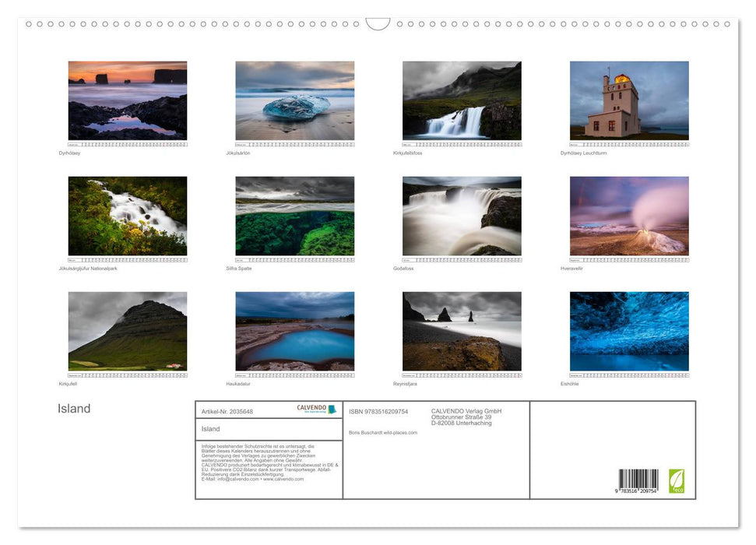
Task: Click the Kirkjufellsfoss waterfall thumbnail
Action: click(462, 101)
